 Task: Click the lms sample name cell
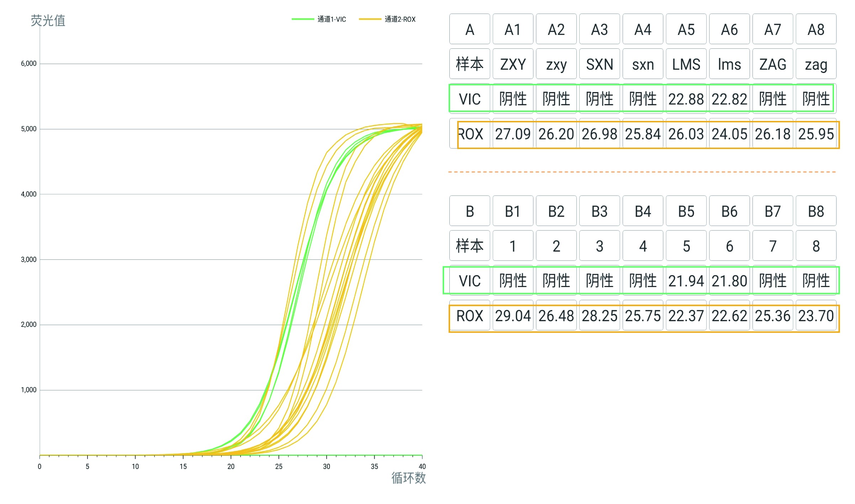pos(729,64)
